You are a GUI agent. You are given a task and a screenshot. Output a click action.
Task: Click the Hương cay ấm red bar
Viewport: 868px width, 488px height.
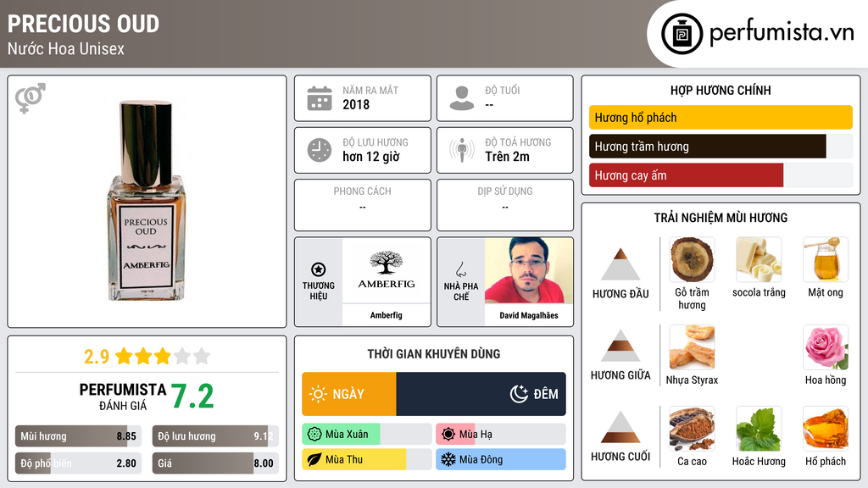pos(687,175)
